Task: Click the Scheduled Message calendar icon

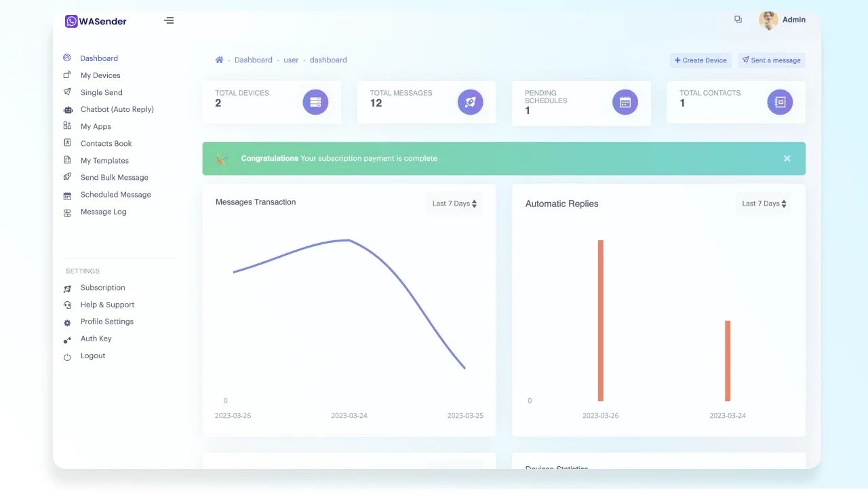Action: (67, 195)
